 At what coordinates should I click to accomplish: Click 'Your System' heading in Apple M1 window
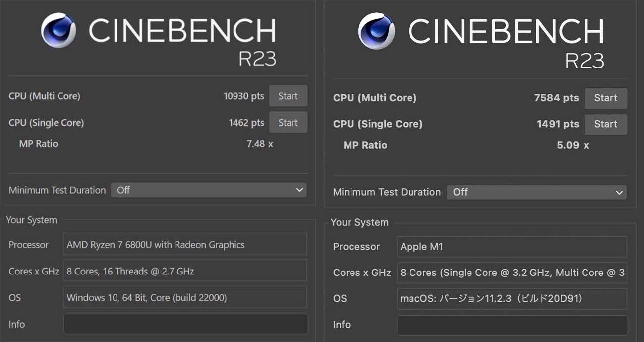(359, 222)
